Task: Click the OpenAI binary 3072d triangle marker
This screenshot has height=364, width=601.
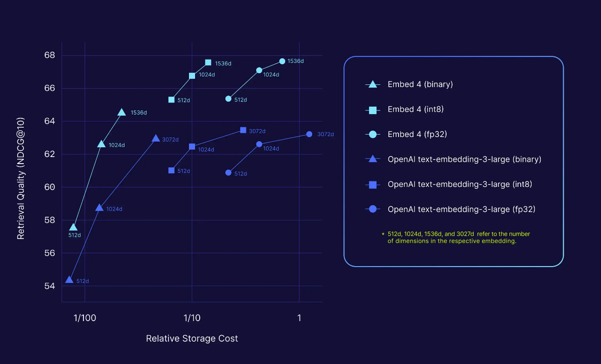Action: pos(156,138)
